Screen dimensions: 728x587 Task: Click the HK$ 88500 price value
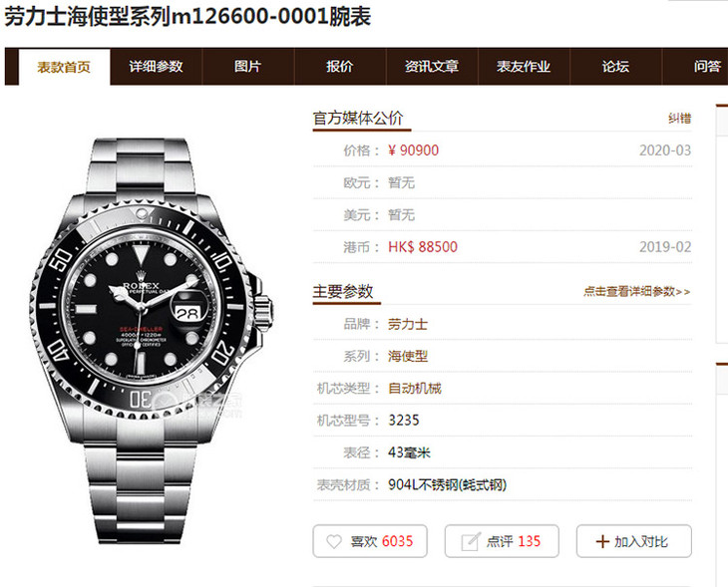423,247
